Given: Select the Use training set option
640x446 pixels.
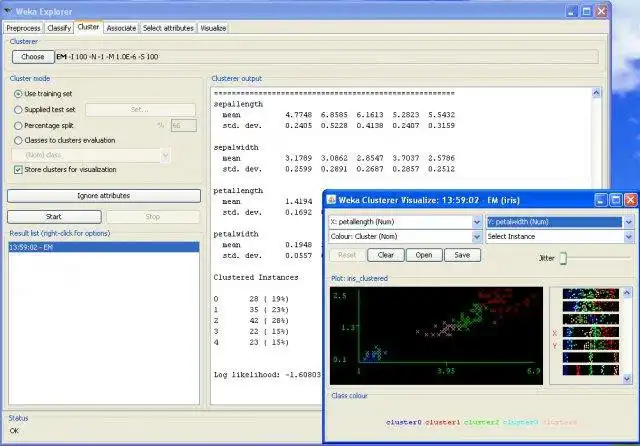Looking at the screenshot, I should point(18,94).
